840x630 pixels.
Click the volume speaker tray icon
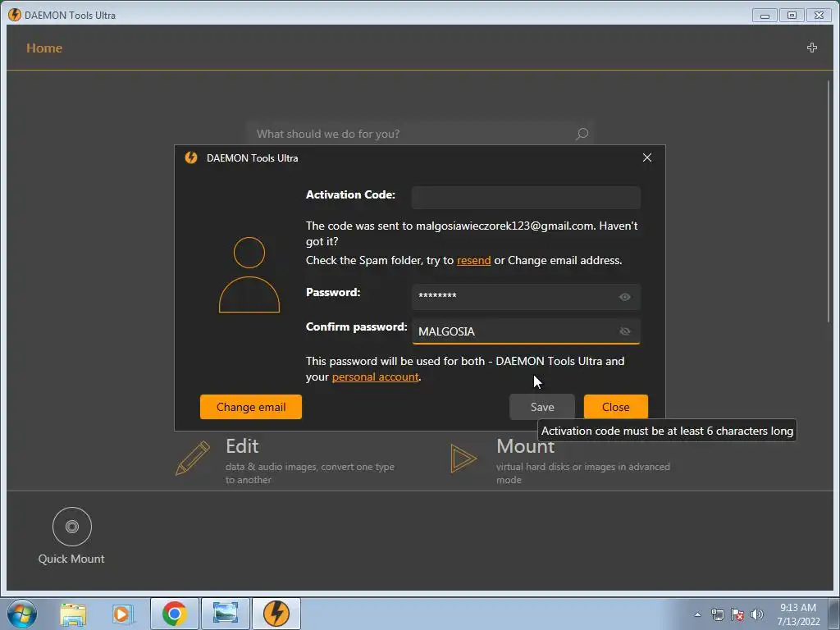click(756, 614)
